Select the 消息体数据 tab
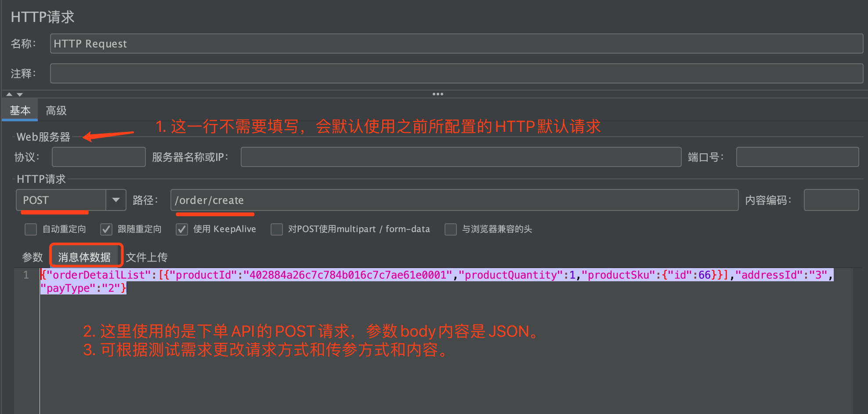Viewport: 868px width, 414px height. 86,257
